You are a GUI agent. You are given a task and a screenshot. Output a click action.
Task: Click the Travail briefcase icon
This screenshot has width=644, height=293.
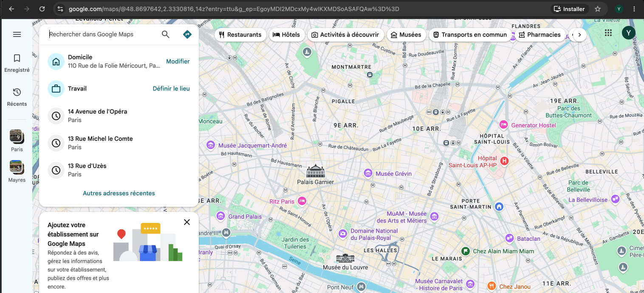(56, 89)
